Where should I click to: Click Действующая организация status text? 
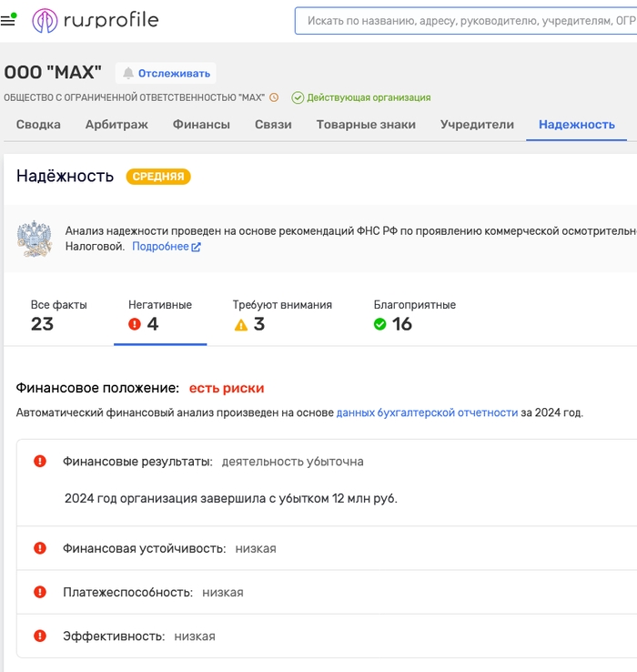click(369, 97)
